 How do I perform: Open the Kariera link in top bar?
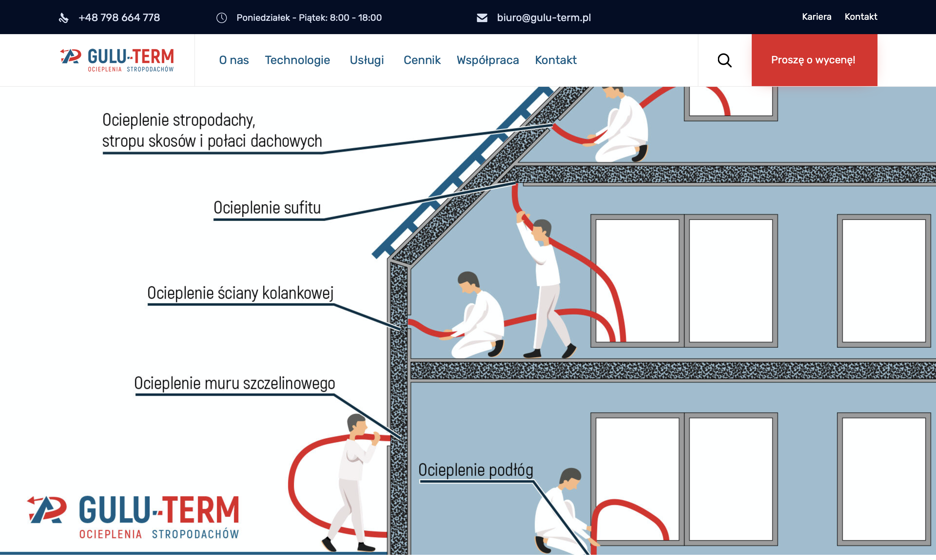coord(816,17)
